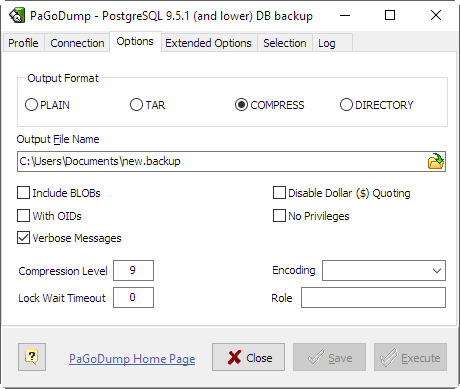Click the Compression Level field

click(133, 271)
